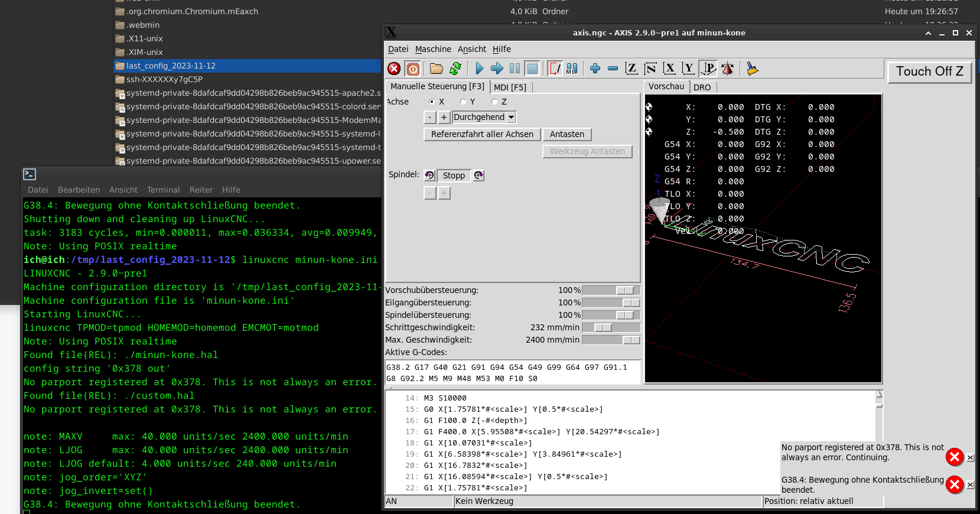
Task: Toggle the block delete skip-lines icon
Action: tap(555, 69)
